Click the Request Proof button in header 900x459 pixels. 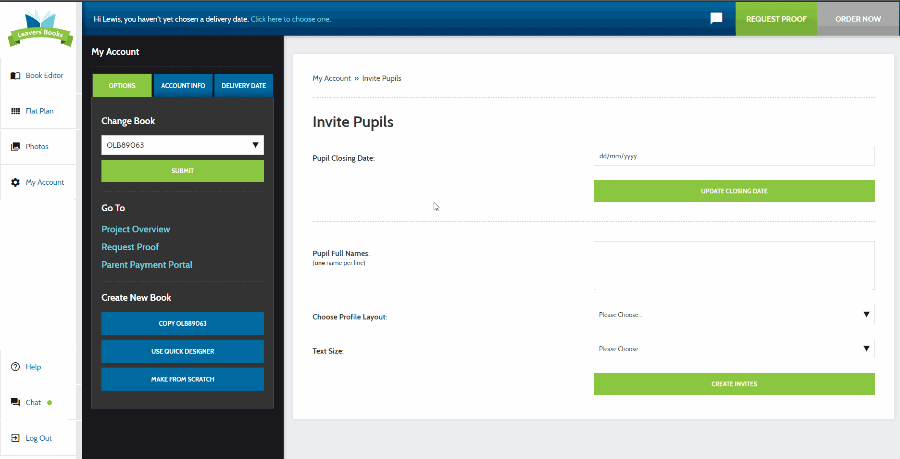click(776, 19)
